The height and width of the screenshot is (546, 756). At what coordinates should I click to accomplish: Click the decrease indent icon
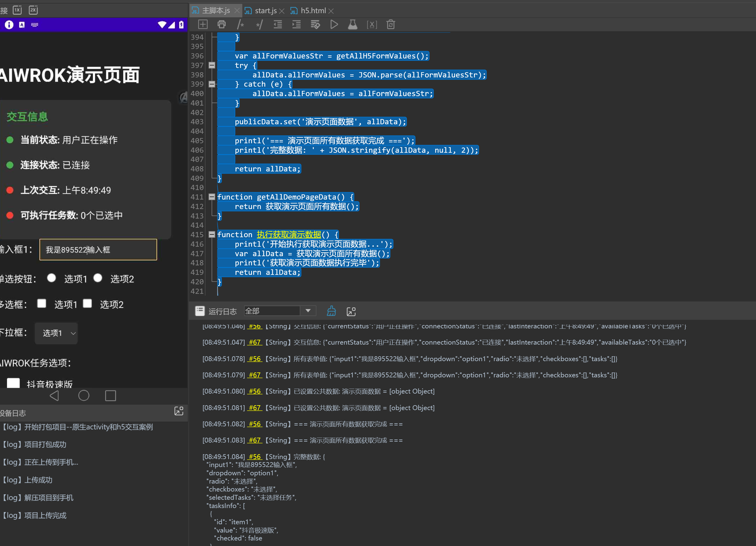(278, 24)
